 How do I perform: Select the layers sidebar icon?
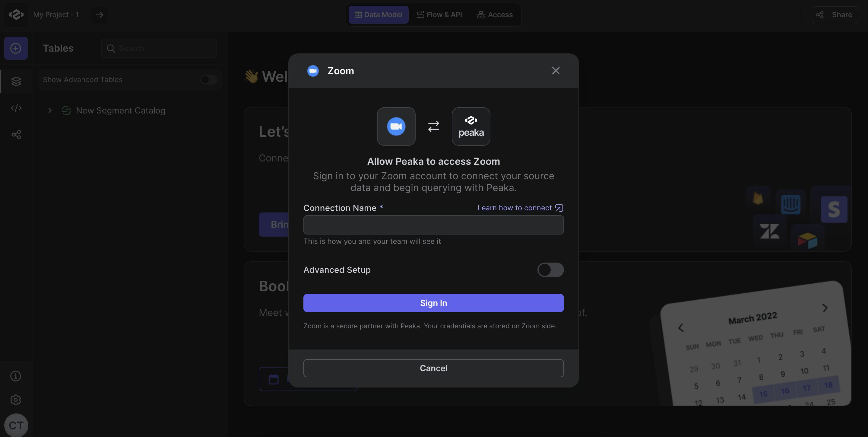click(x=16, y=81)
